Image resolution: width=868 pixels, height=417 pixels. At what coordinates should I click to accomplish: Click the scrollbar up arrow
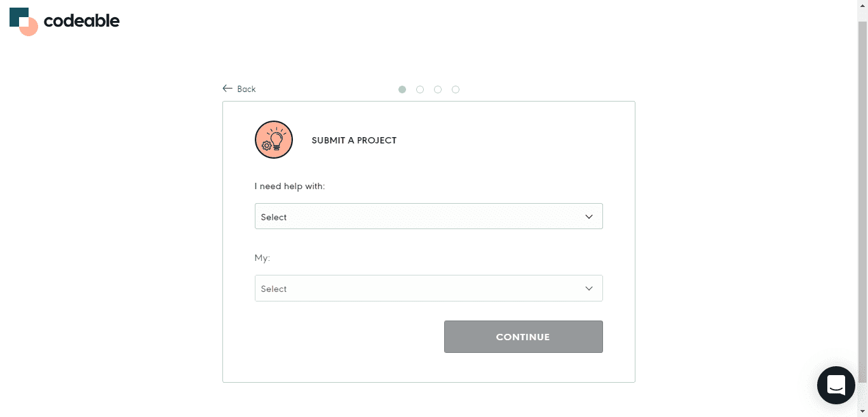coord(862,5)
